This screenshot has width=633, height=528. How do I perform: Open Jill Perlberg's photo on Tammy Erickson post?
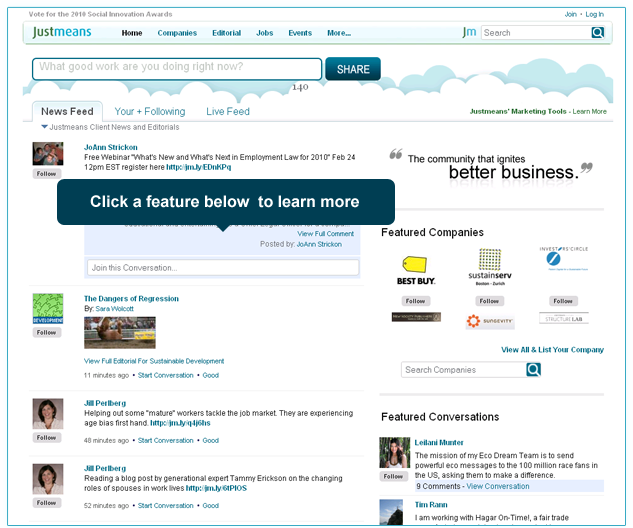48,479
